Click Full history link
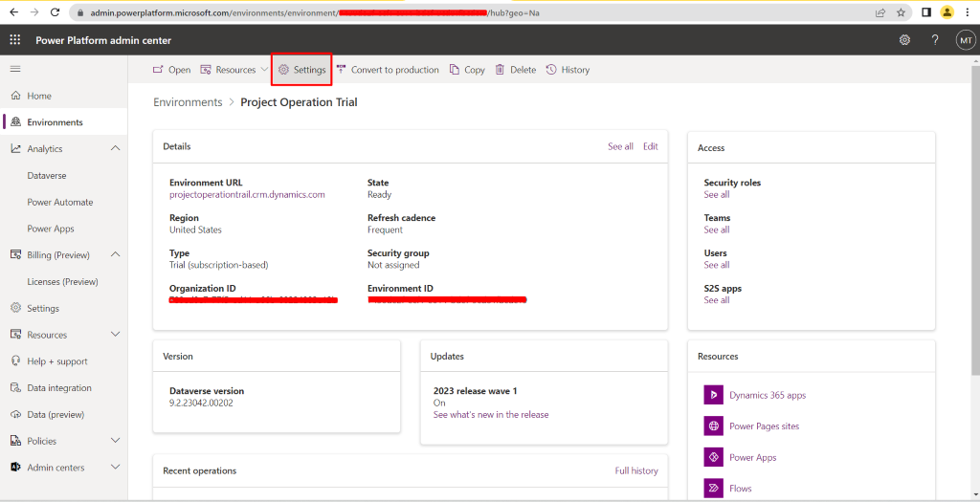This screenshot has width=980, height=502. coord(636,470)
